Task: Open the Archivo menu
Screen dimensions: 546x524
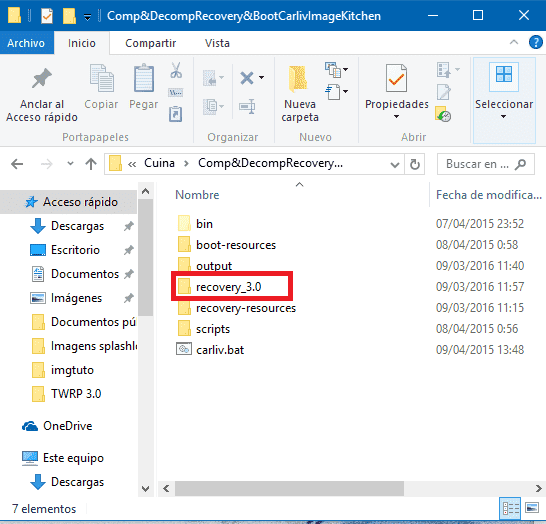Action: (26, 43)
